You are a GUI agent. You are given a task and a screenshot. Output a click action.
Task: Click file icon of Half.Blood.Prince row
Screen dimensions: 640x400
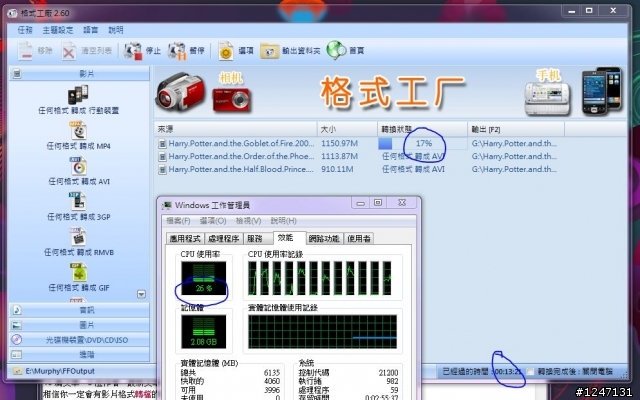coord(162,169)
